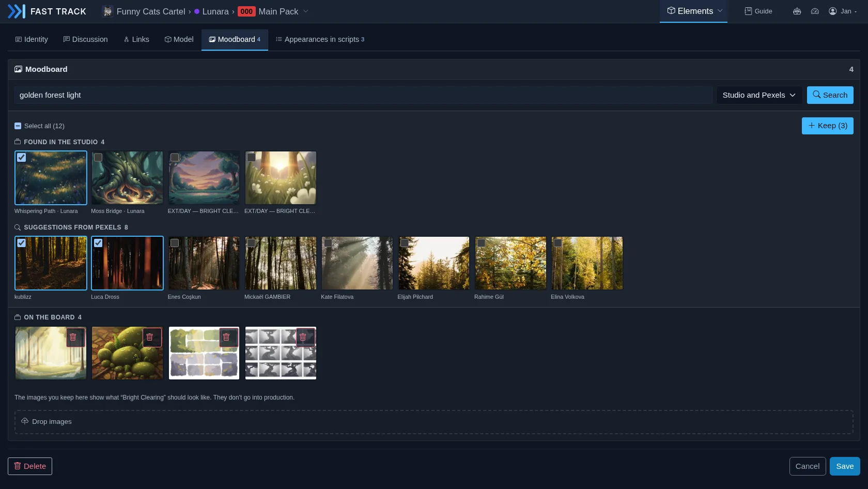Open the Mickaël GAMBIER forest photo
The image size is (868, 489).
281,263
